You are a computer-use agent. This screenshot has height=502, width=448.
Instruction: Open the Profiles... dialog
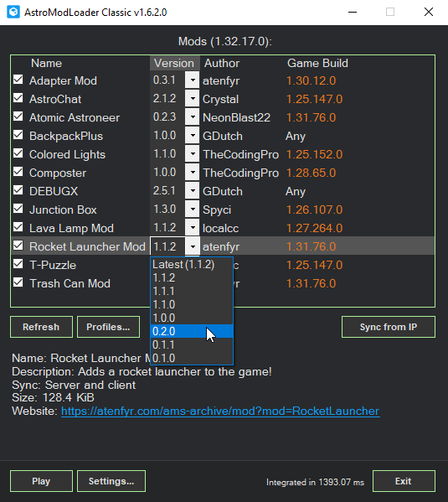[x=109, y=327]
